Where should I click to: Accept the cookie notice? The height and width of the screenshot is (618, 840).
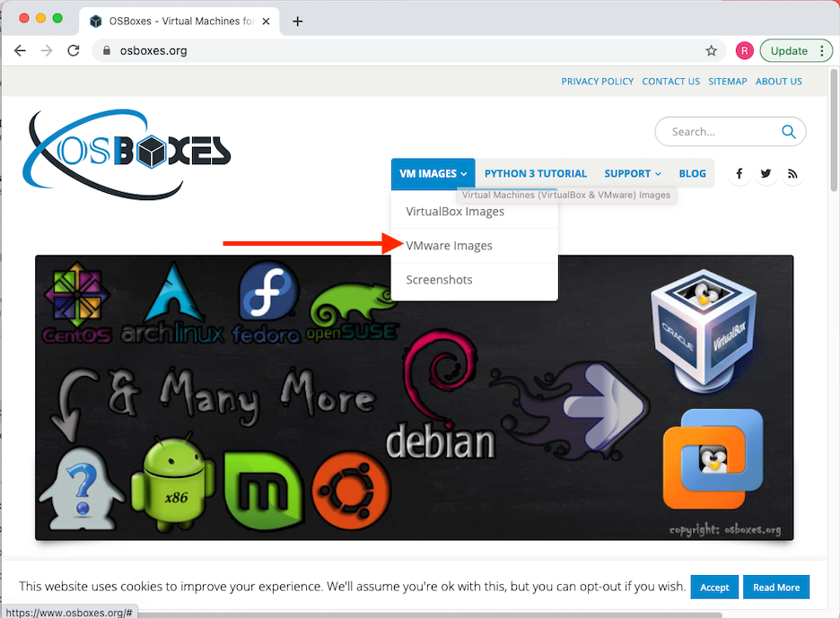(714, 588)
